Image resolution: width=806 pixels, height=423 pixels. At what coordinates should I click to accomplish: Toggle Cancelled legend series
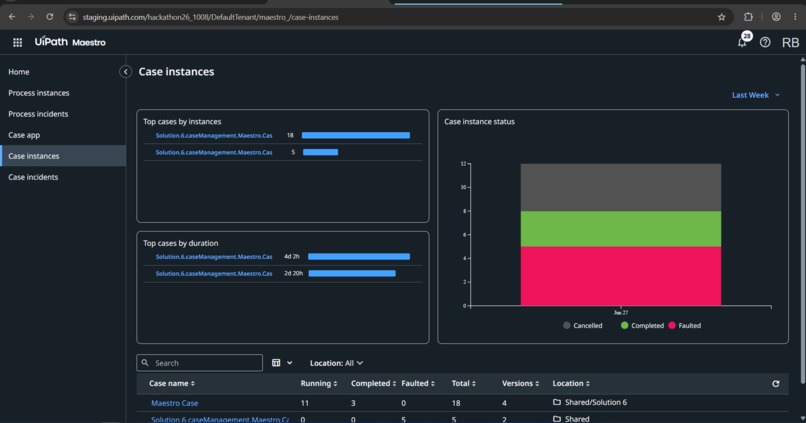pyautogui.click(x=582, y=325)
